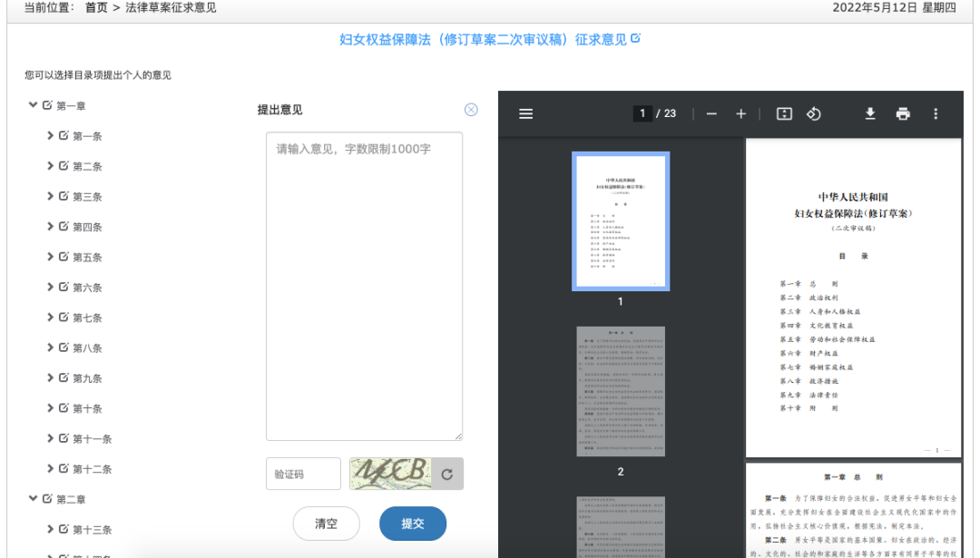This screenshot has height=558, width=980.
Task: Expand the 第七条 tree node
Action: tap(50, 317)
